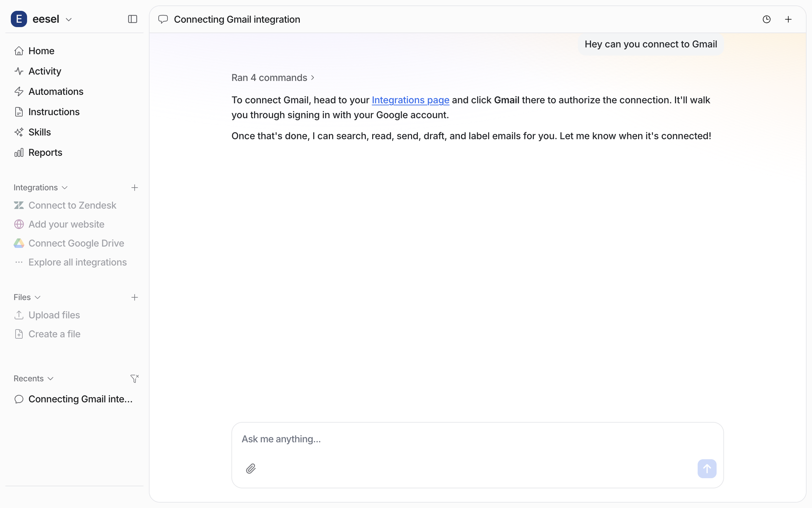The width and height of the screenshot is (812, 508).
Task: Click Upload files
Action: click(74, 315)
